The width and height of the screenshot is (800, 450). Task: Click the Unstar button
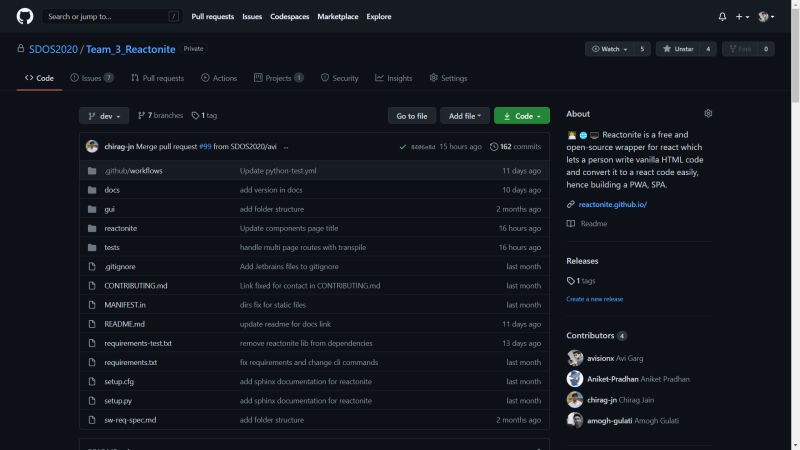point(678,49)
